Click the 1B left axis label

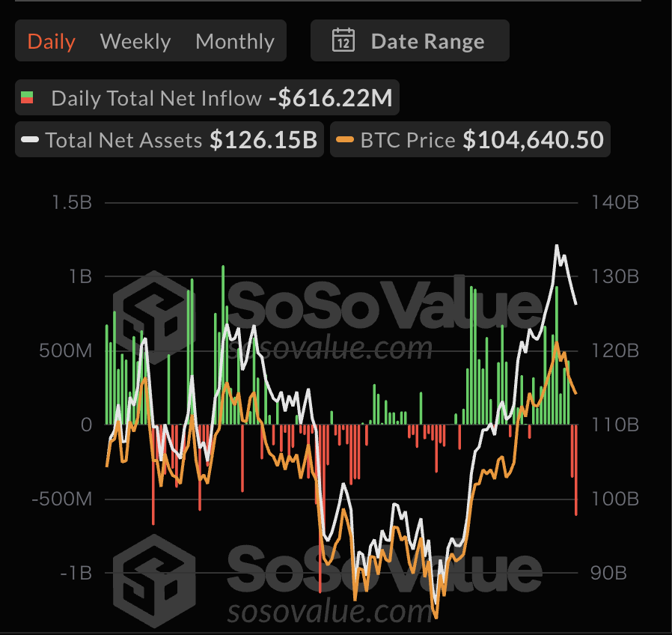(80, 276)
